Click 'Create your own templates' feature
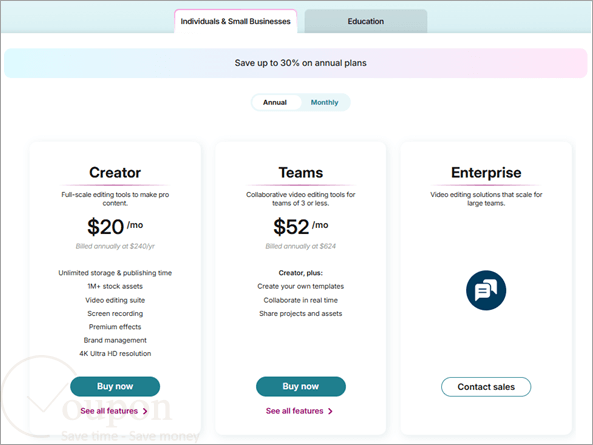Viewport: 593px width, 445px height. (x=301, y=286)
